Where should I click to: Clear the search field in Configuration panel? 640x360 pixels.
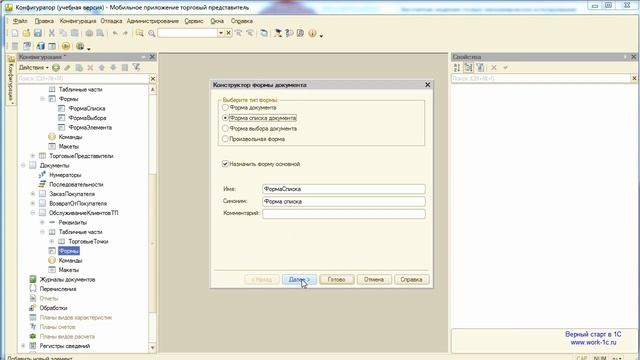(x=153, y=78)
